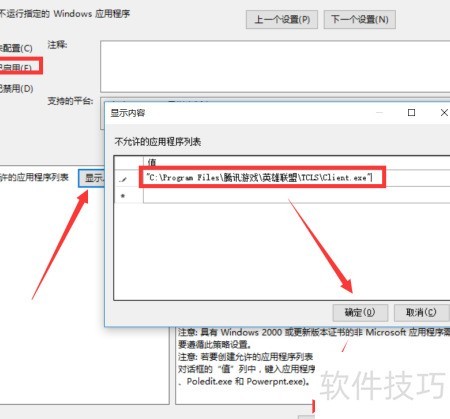Cancel using the 取消(C) button

coord(421,312)
